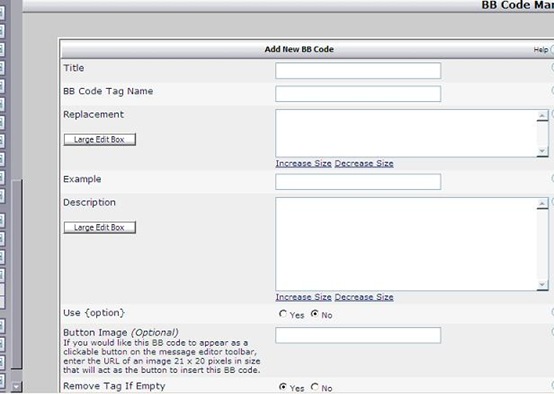The image size is (554, 394).
Task: Click inside the Replacement text area
Action: 406,133
